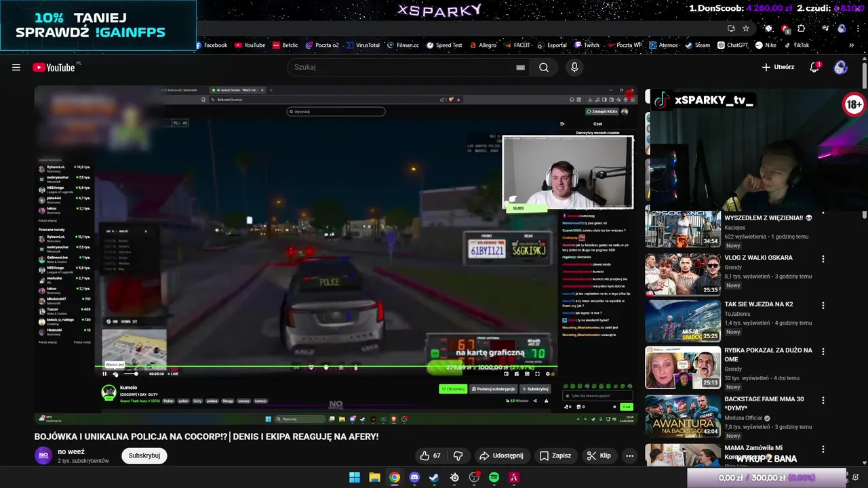Open the no weeź channel name link

71,451
